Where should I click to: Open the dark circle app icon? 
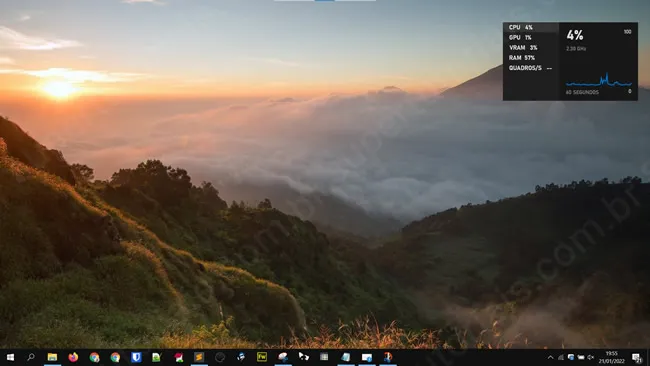coord(220,357)
